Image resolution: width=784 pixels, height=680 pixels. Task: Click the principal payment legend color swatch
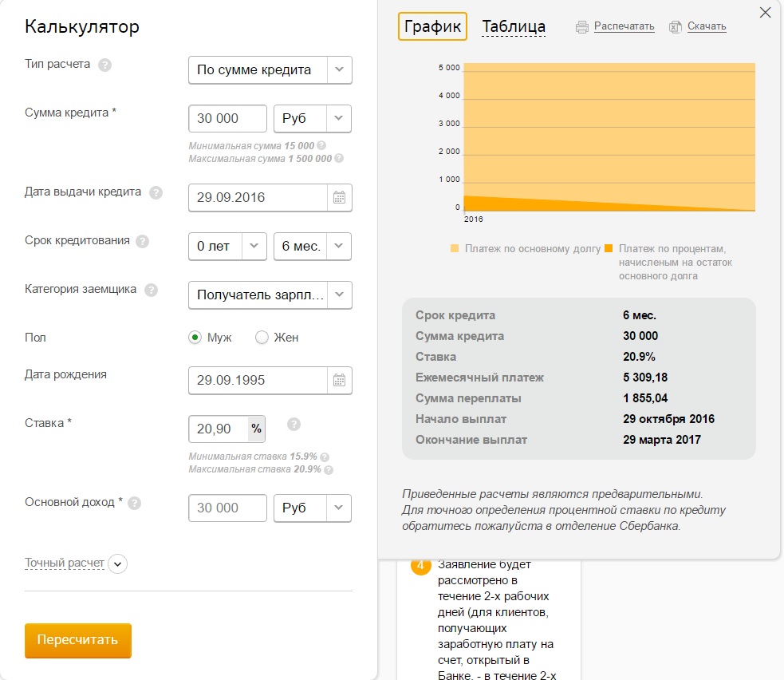[455, 248]
